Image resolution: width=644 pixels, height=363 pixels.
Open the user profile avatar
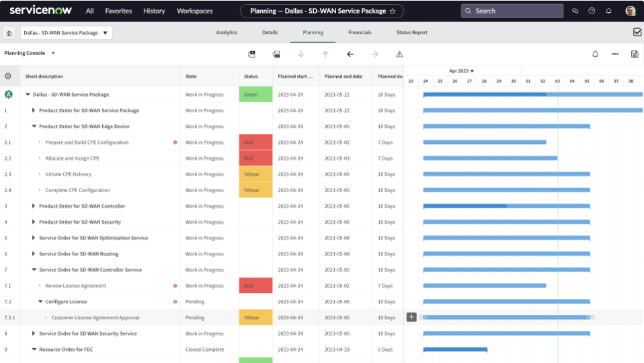point(631,11)
